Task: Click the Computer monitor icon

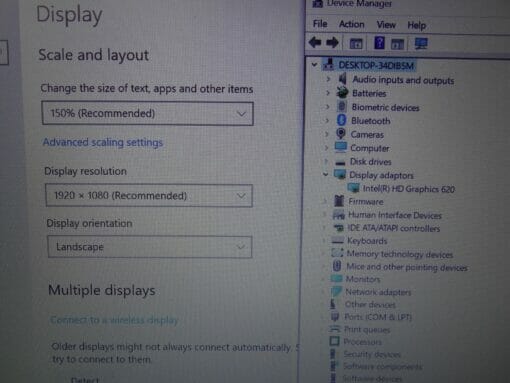Action: point(341,147)
